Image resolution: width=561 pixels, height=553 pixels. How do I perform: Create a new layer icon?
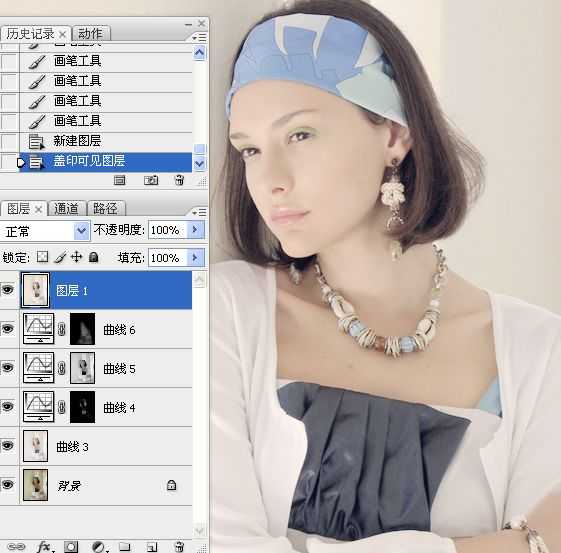[x=152, y=547]
